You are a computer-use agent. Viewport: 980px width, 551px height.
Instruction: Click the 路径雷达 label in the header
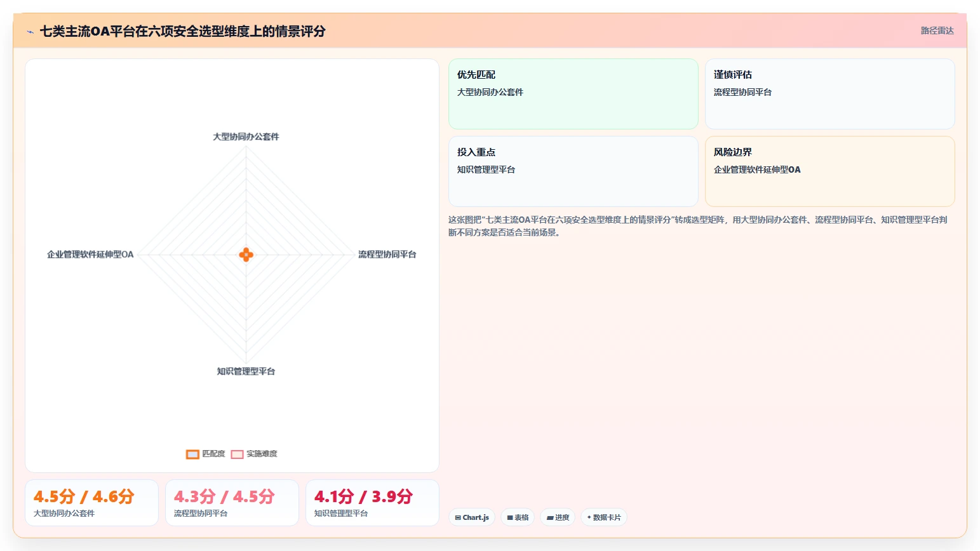coord(937,30)
